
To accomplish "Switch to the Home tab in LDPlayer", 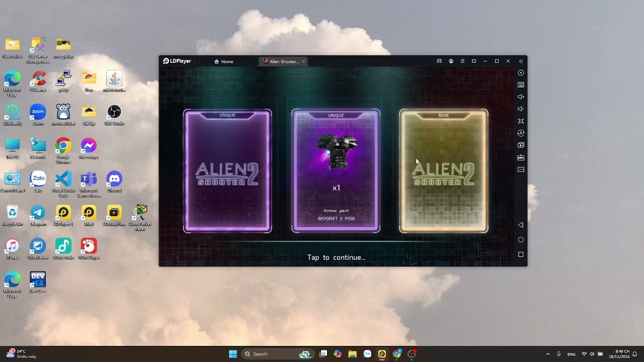I will (224, 61).
